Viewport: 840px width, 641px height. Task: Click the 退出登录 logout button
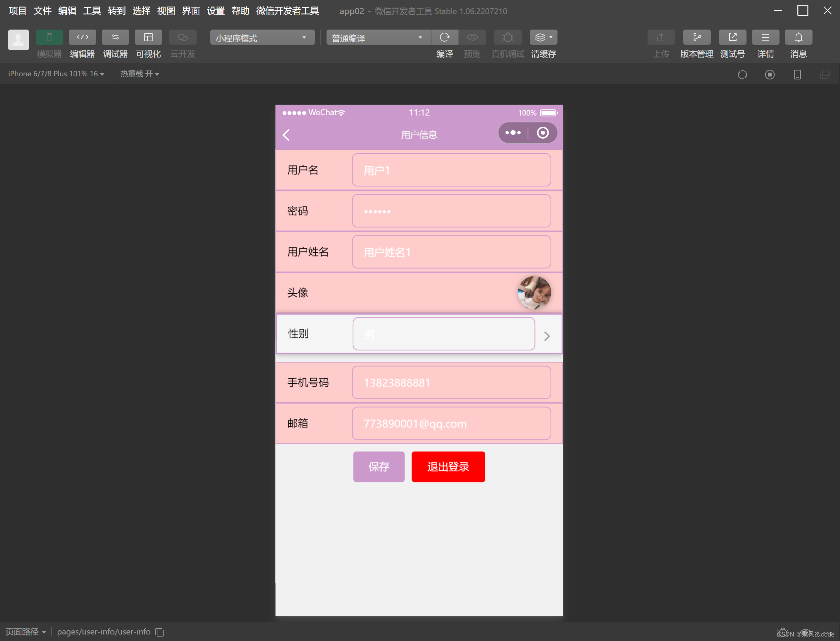(448, 466)
